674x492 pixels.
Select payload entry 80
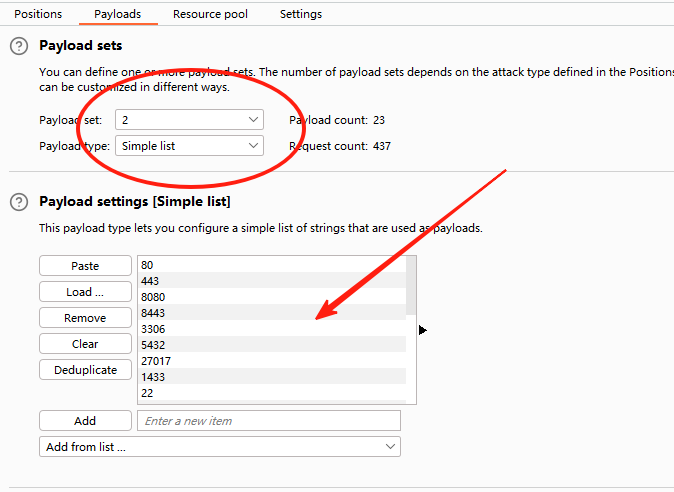click(272, 265)
